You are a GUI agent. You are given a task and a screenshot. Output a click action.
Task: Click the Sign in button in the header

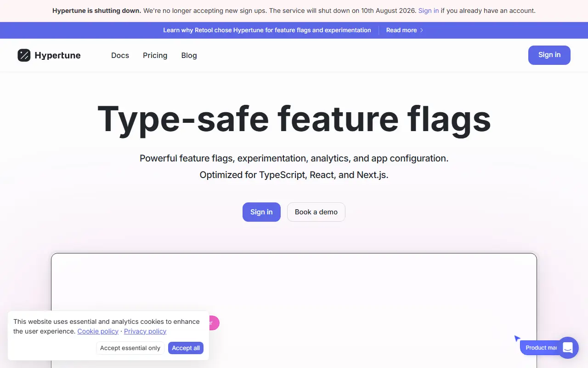click(x=549, y=55)
